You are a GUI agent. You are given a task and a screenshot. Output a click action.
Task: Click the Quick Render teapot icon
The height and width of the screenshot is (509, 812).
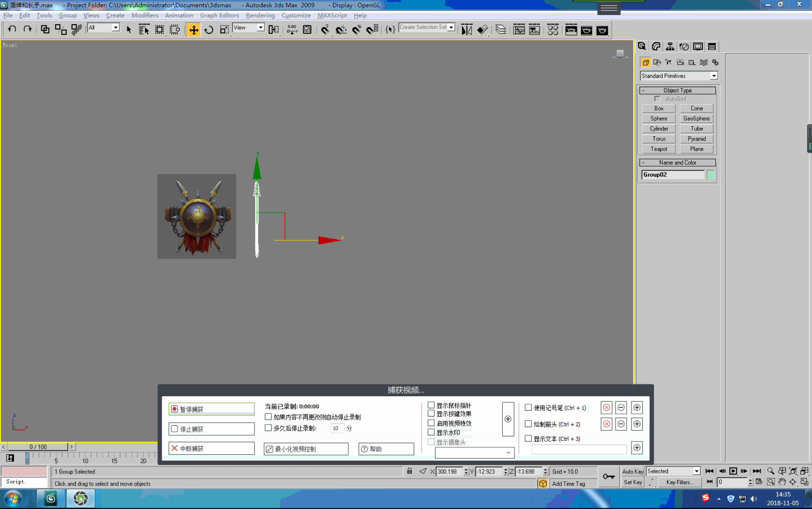coord(602,30)
